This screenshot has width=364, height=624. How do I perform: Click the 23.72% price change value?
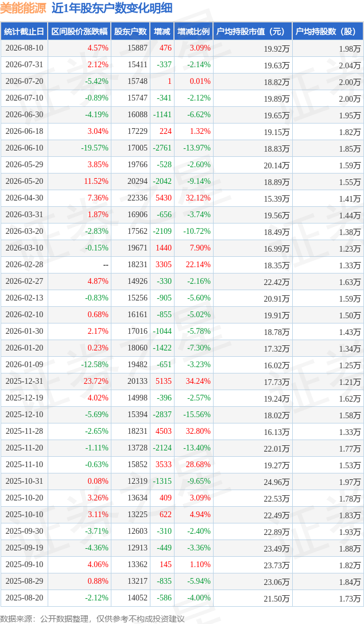tap(96, 382)
